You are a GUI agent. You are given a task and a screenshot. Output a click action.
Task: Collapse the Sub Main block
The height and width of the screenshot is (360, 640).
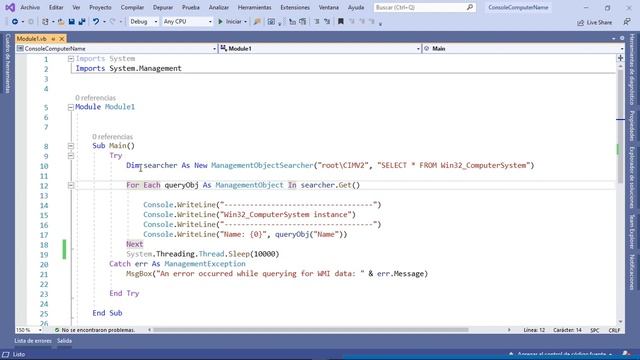click(x=71, y=146)
